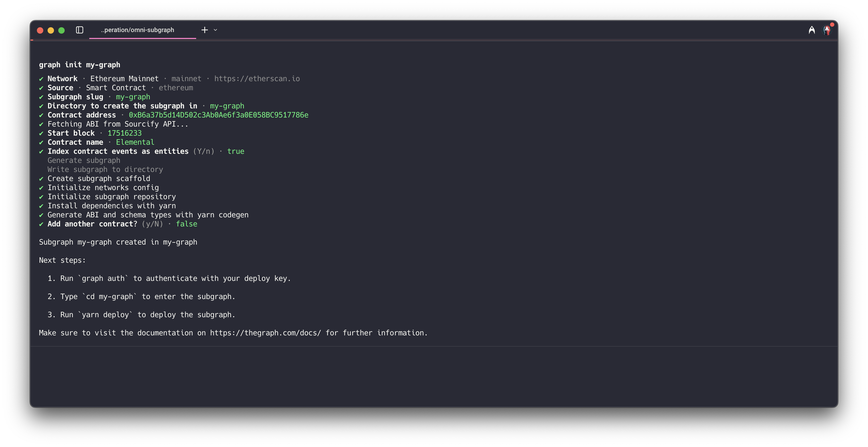Click the green maximize window button
Image resolution: width=868 pixels, height=447 pixels.
[x=62, y=30]
